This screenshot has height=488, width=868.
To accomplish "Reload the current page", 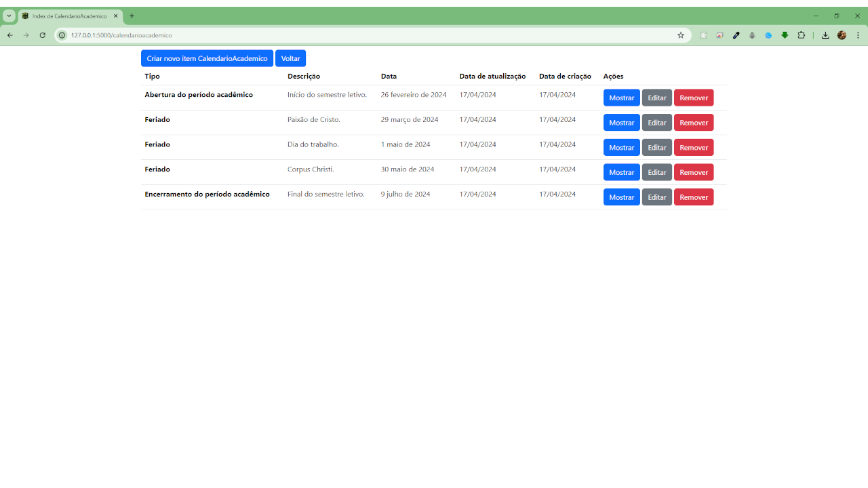I will [x=42, y=35].
